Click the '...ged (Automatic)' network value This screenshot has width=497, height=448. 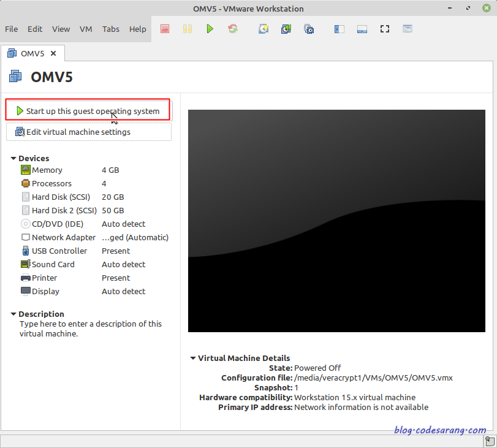[x=135, y=237]
